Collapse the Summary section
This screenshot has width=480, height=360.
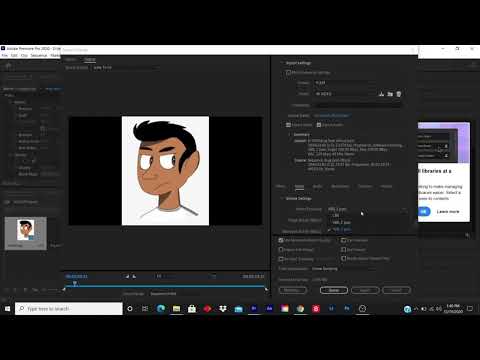289,134
